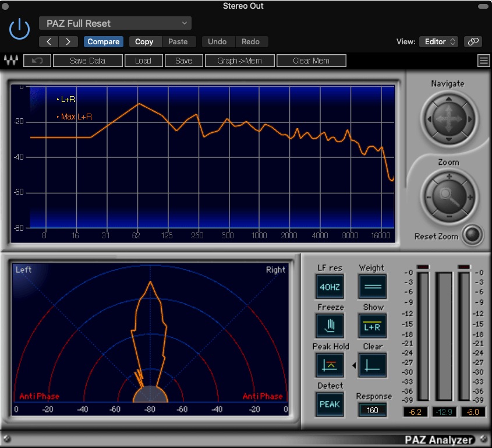
Task: Click the right meter clip indicator
Action: click(464, 267)
